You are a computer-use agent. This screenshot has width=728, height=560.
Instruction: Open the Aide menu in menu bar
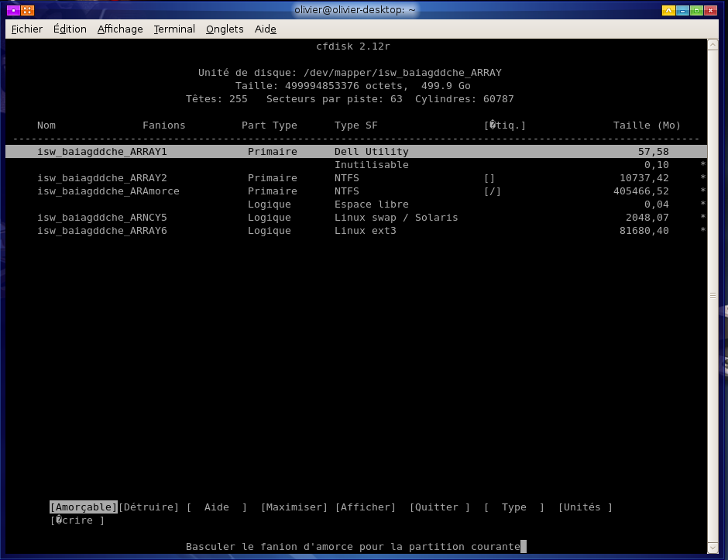click(266, 29)
